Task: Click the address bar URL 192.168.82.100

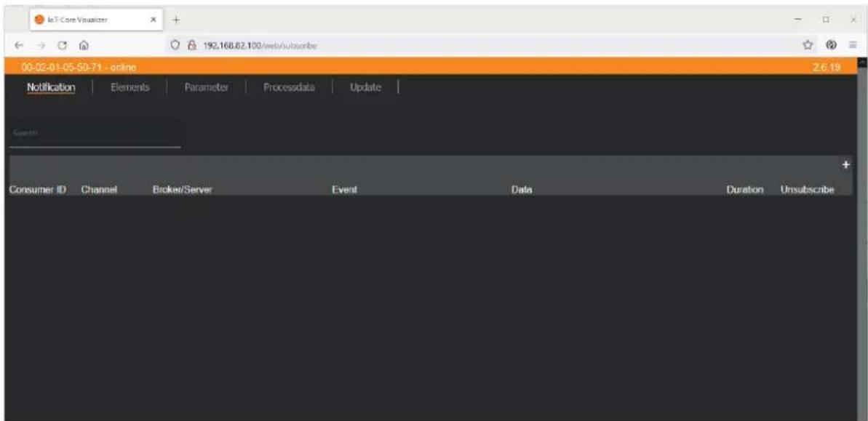Action: pyautogui.click(x=260, y=47)
